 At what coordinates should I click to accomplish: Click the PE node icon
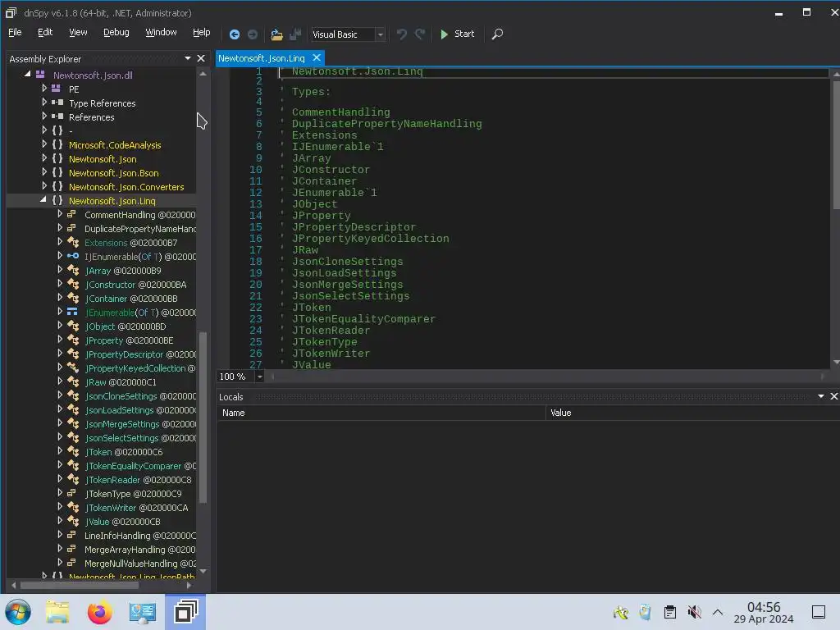56,89
